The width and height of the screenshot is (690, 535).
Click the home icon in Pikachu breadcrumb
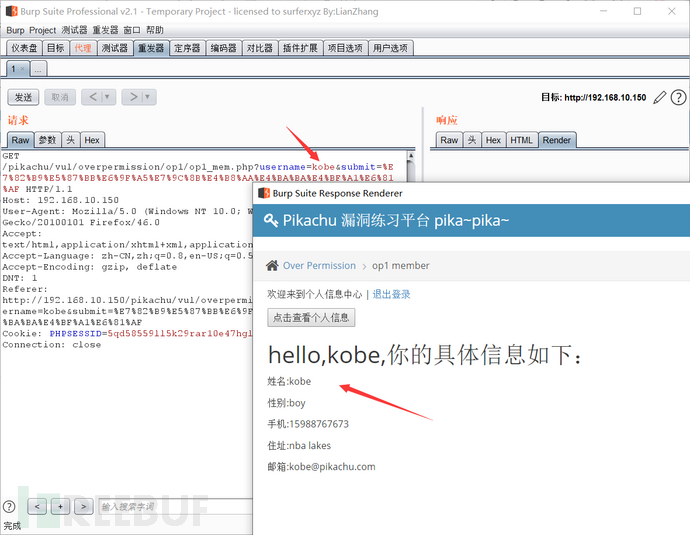tap(272, 265)
